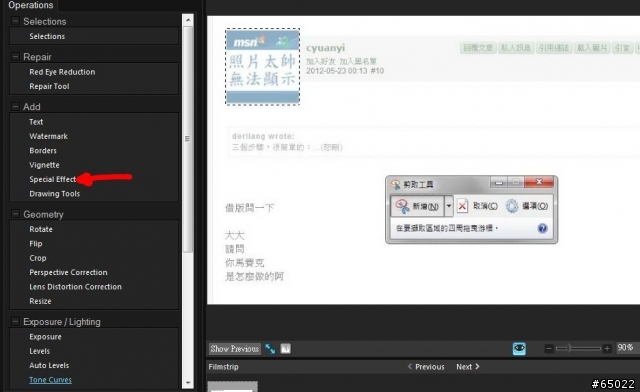Open the Repair Tool
This screenshot has width=640, height=392.
[x=49, y=86]
